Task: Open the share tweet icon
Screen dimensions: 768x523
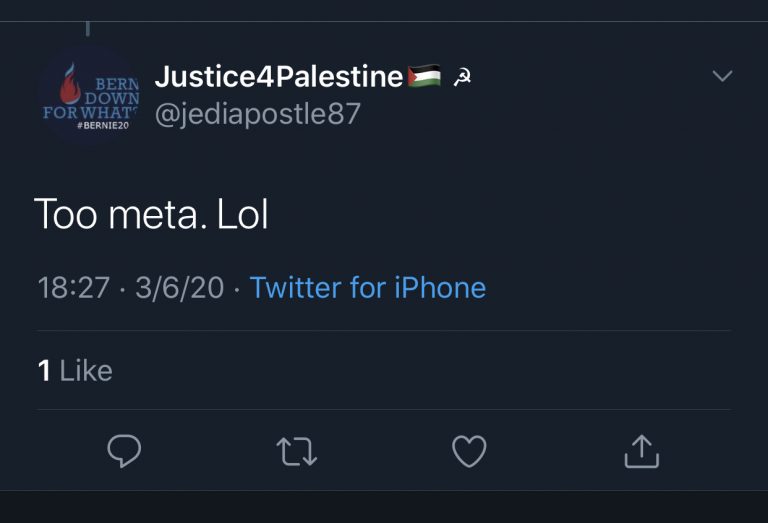Action: [641, 451]
